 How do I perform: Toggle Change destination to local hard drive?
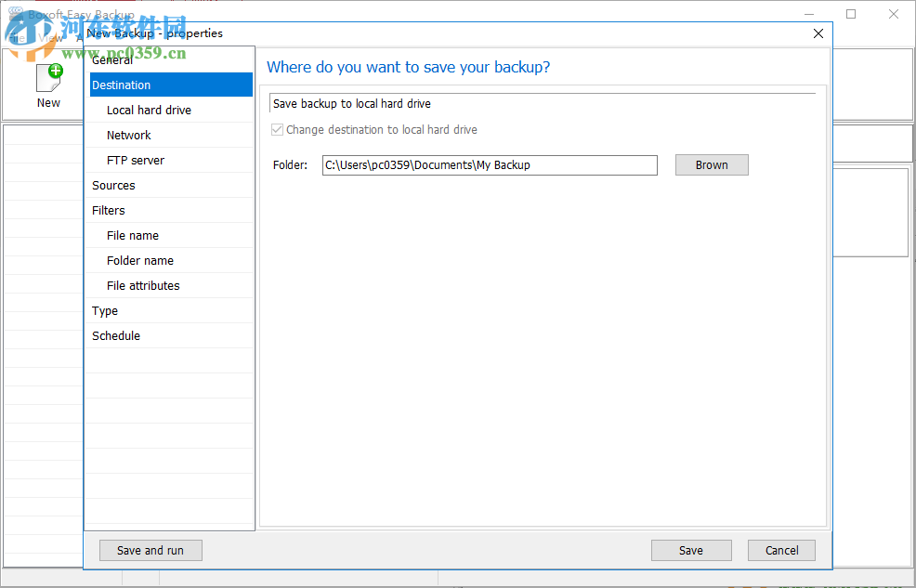coord(277,129)
